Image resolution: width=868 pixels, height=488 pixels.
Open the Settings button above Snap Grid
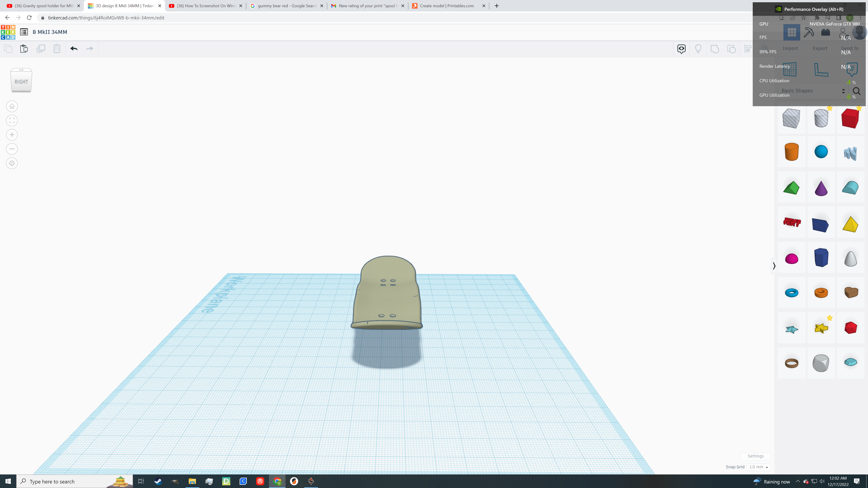coord(755,456)
